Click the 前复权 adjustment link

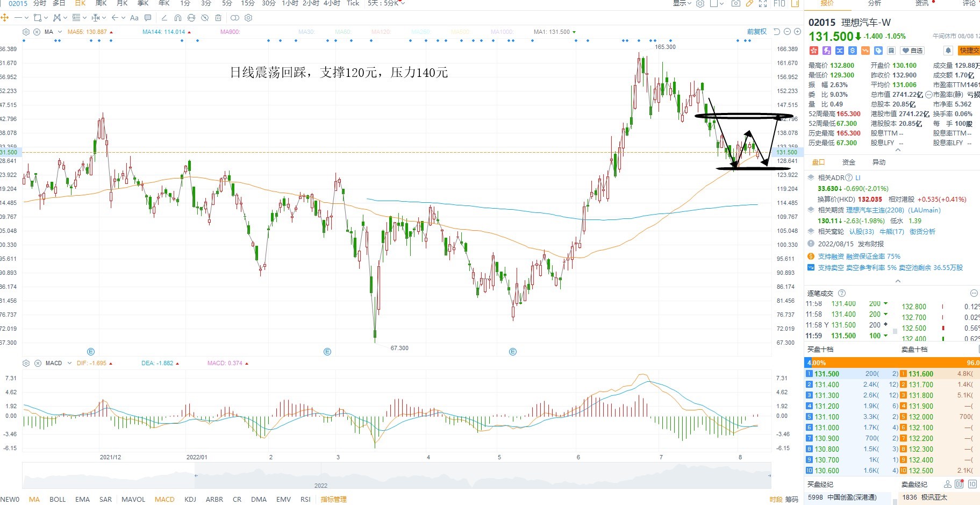(x=757, y=32)
